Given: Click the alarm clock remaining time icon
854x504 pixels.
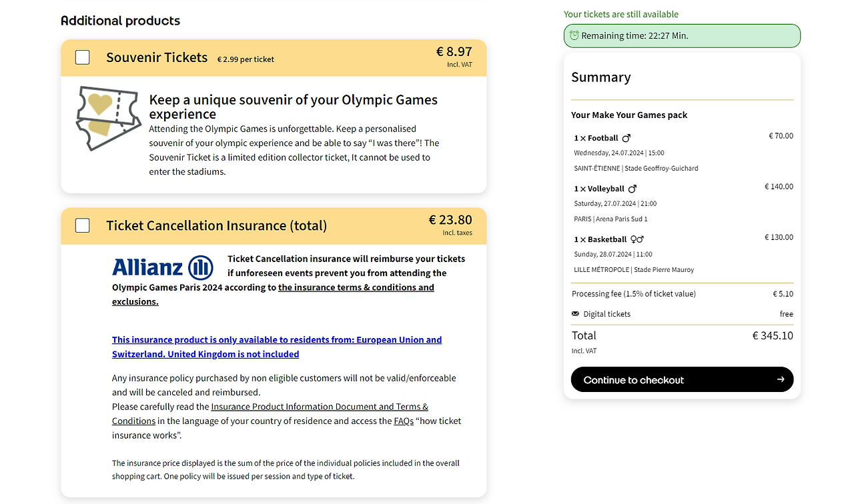Looking at the screenshot, I should pos(574,36).
